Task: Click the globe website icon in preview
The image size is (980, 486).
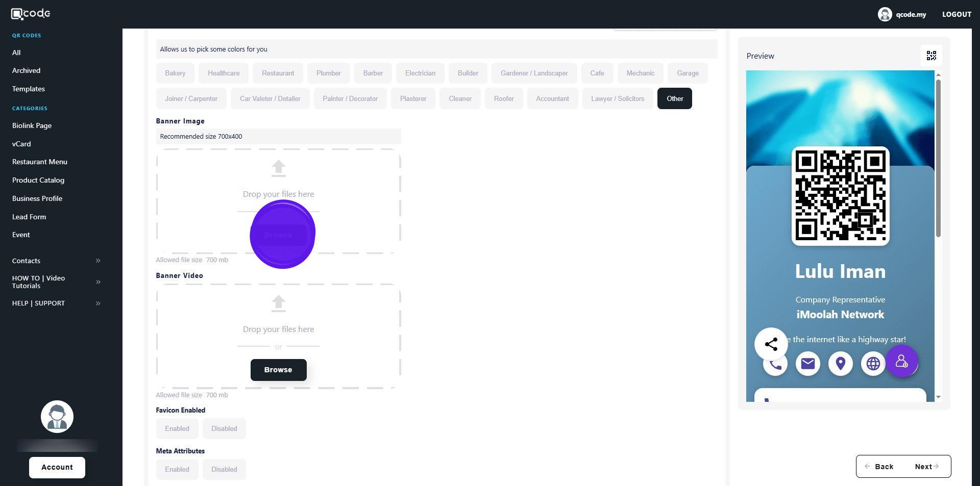Action: click(x=873, y=364)
